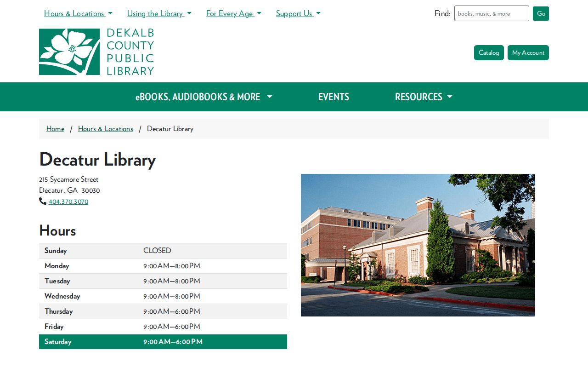Click the phone icon beside the number
This screenshot has width=588, height=368.
(43, 201)
